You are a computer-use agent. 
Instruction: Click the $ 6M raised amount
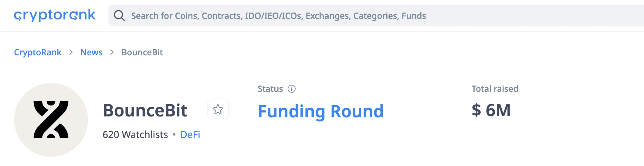pos(491,110)
